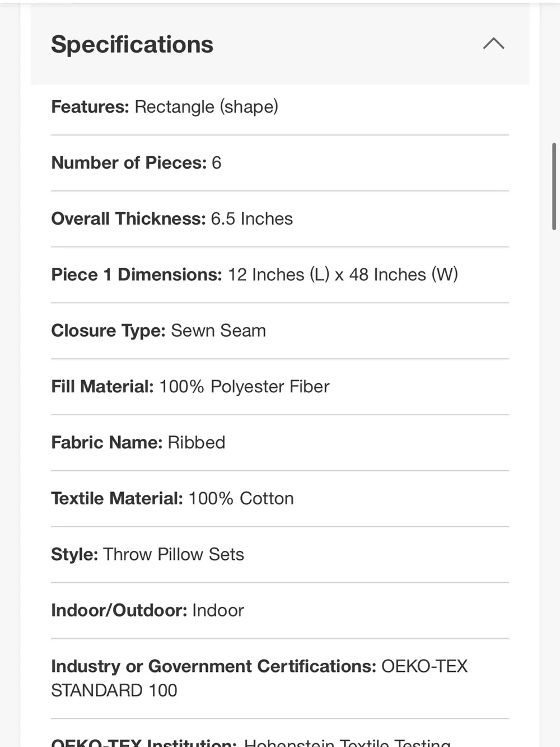This screenshot has height=747, width=560.
Task: Click the Industry or Government Certifications row
Action: (280, 679)
